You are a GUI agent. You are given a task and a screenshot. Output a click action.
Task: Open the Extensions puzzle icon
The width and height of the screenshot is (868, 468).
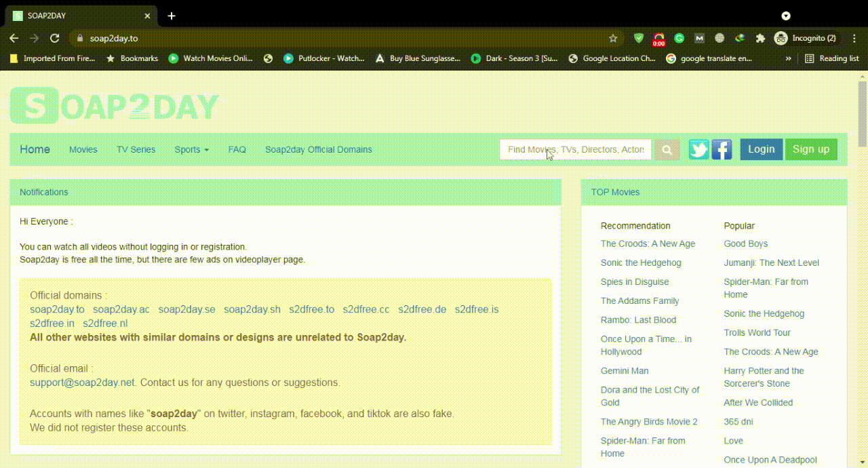coord(760,38)
